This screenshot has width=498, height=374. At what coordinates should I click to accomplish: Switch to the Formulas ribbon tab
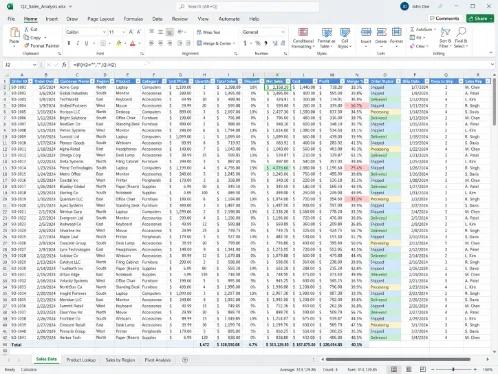click(133, 19)
